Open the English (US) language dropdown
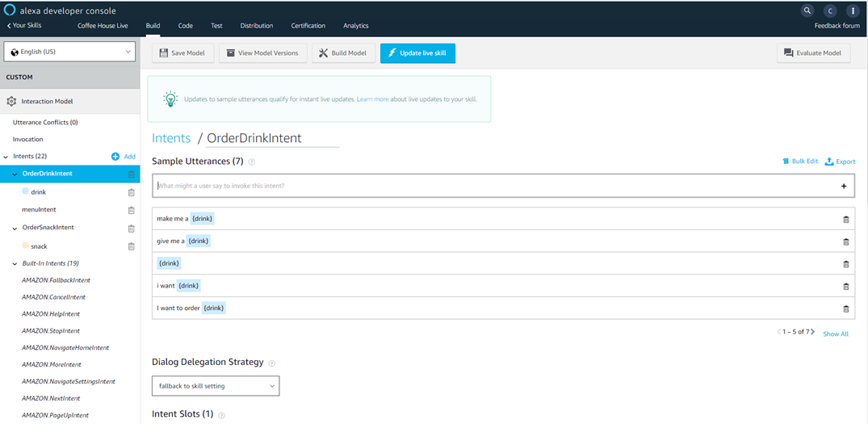Screen dimensions: 868x424 [70, 52]
